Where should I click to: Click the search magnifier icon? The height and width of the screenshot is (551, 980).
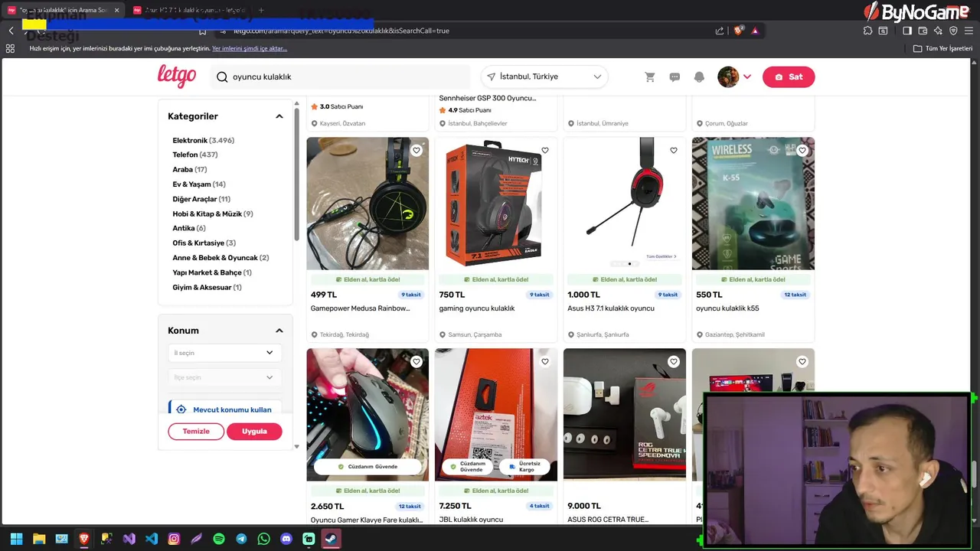[x=222, y=77]
